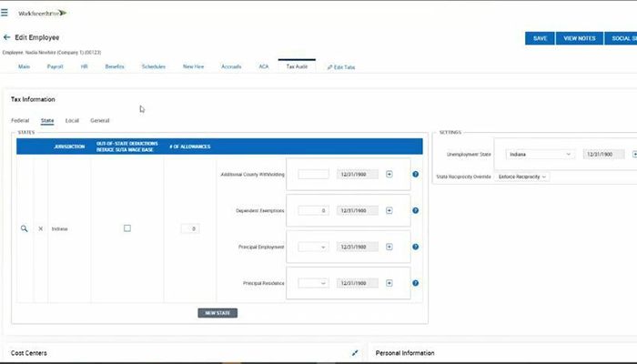Switch to the Payroll tab

pos(56,66)
